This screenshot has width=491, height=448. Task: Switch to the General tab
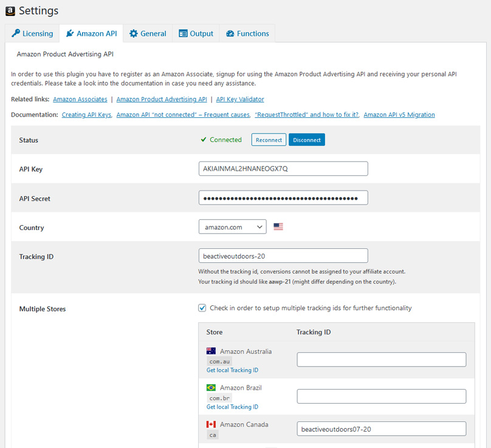coord(148,33)
